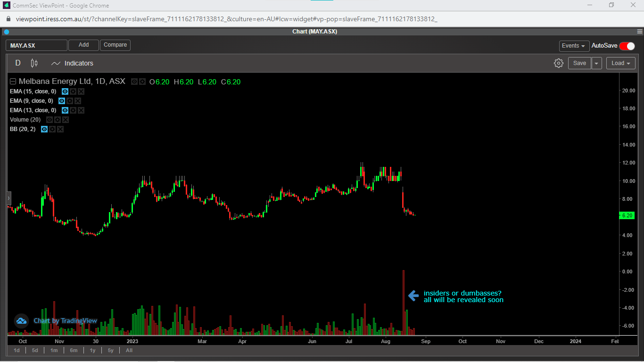The width and height of the screenshot is (644, 362).
Task: Open the Load dropdown
Action: [621, 63]
